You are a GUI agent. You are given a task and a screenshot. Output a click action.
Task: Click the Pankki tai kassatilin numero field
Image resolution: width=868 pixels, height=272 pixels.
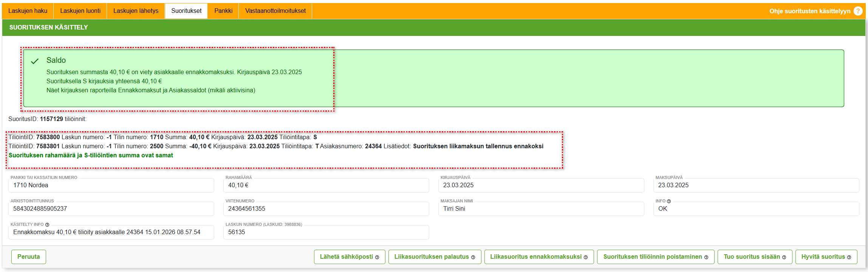(111, 185)
